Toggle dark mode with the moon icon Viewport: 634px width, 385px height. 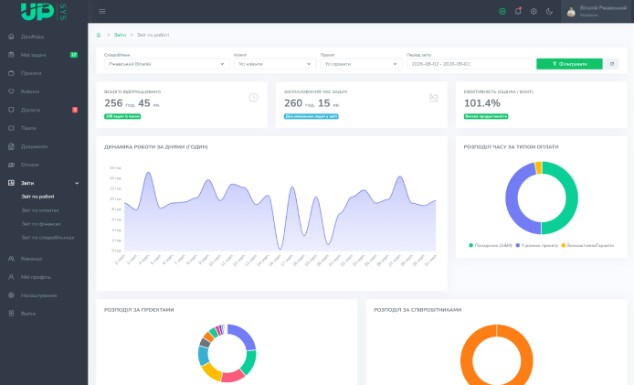click(x=549, y=11)
